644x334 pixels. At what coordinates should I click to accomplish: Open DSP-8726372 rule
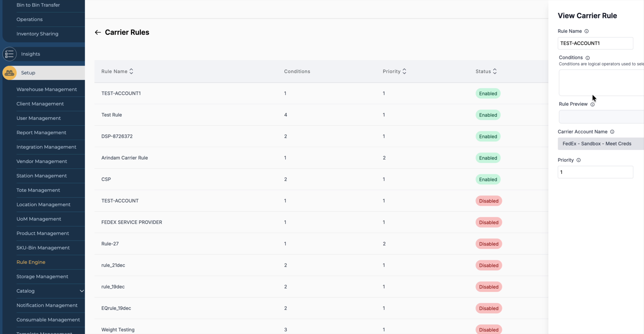point(321,136)
